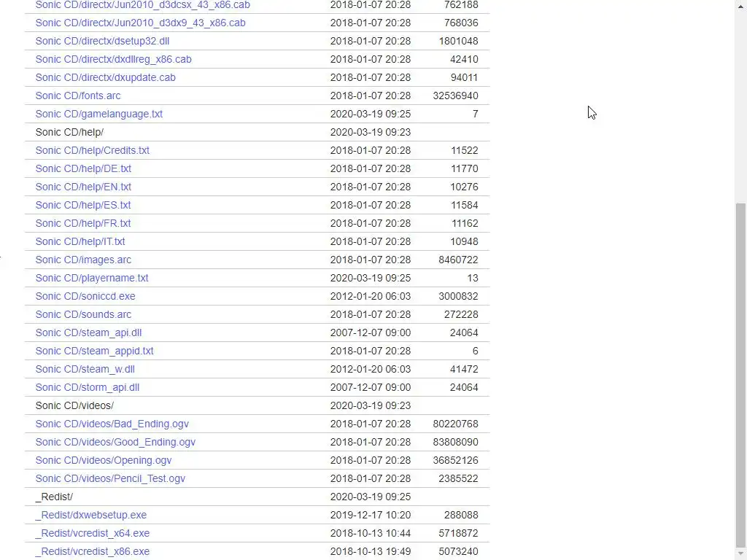The width and height of the screenshot is (747, 560).
Task: Open the dxdllreg_x86.cab file link
Action: coord(113,59)
